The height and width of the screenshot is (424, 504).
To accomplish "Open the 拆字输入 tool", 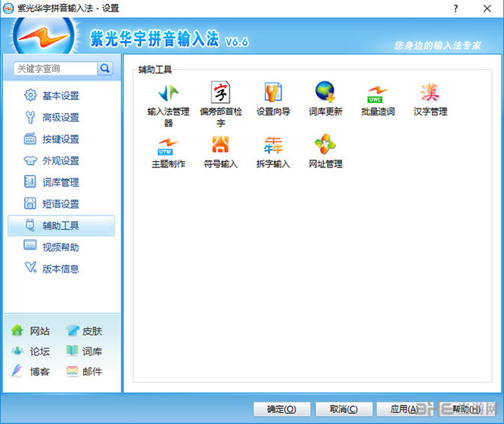I will [273, 152].
